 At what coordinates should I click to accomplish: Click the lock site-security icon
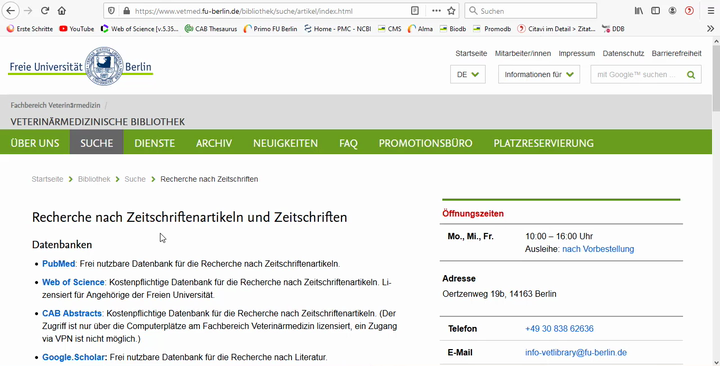[x=126, y=11]
